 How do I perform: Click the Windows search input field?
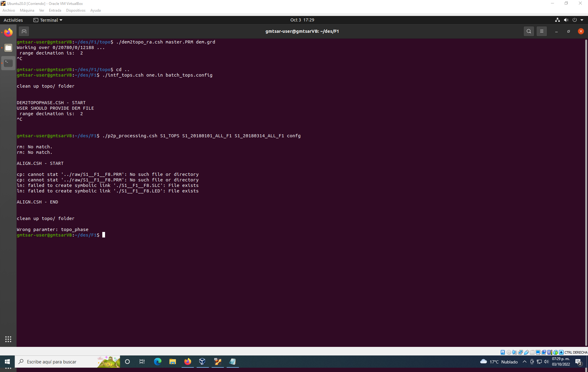click(52, 362)
